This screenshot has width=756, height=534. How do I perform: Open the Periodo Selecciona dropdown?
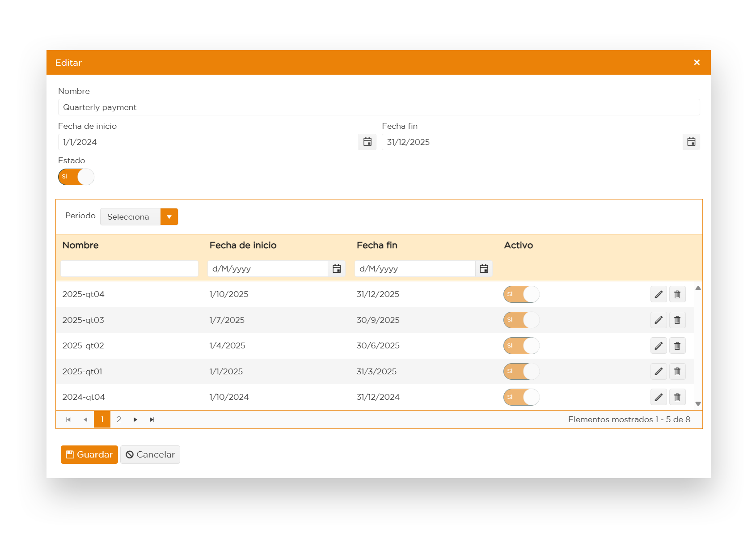point(169,217)
